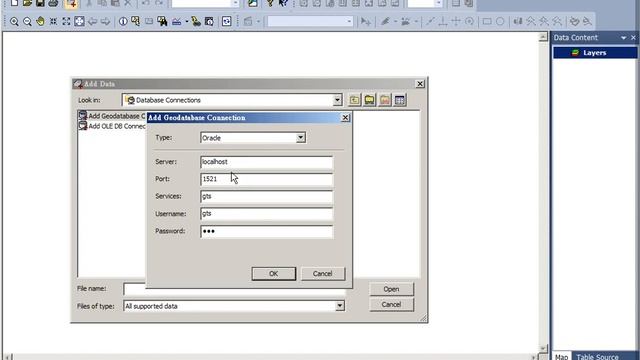Open the Find binoculars tool
The image size is (640, 360).
tap(162, 21)
